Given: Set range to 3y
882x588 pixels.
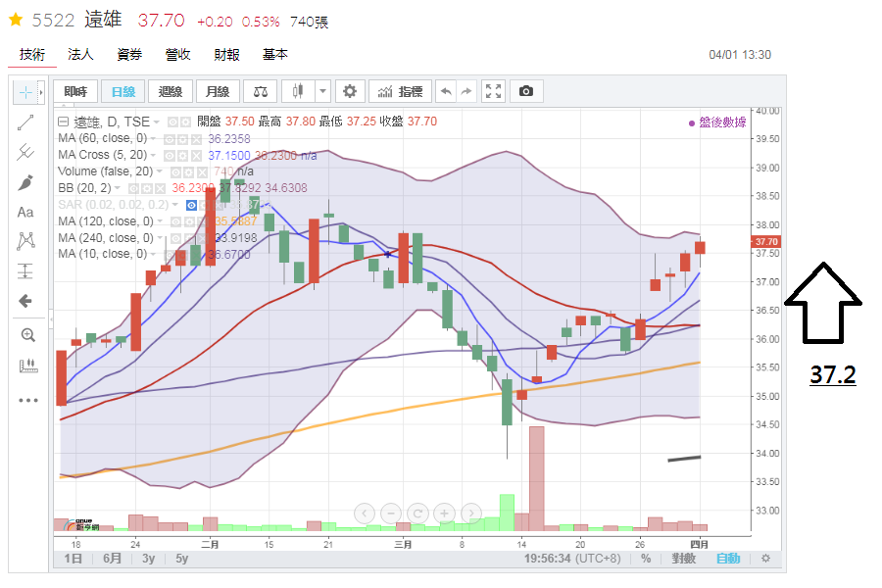Looking at the screenshot, I should [148, 559].
